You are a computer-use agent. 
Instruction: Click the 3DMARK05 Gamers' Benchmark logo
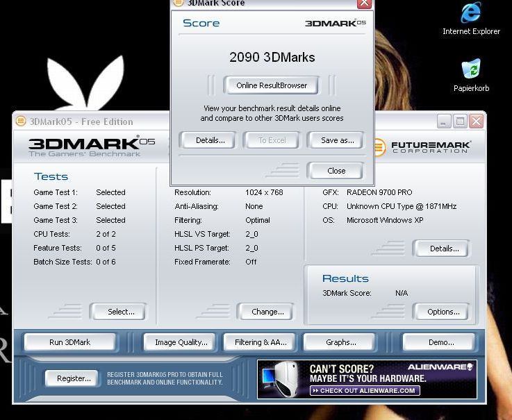(x=92, y=146)
